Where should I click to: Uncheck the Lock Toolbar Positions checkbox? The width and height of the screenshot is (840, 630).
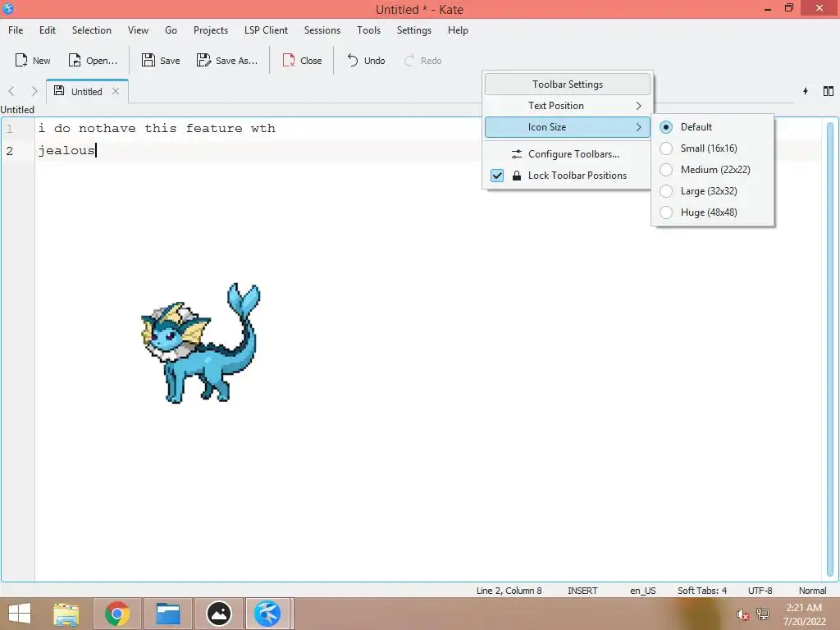coord(497,176)
